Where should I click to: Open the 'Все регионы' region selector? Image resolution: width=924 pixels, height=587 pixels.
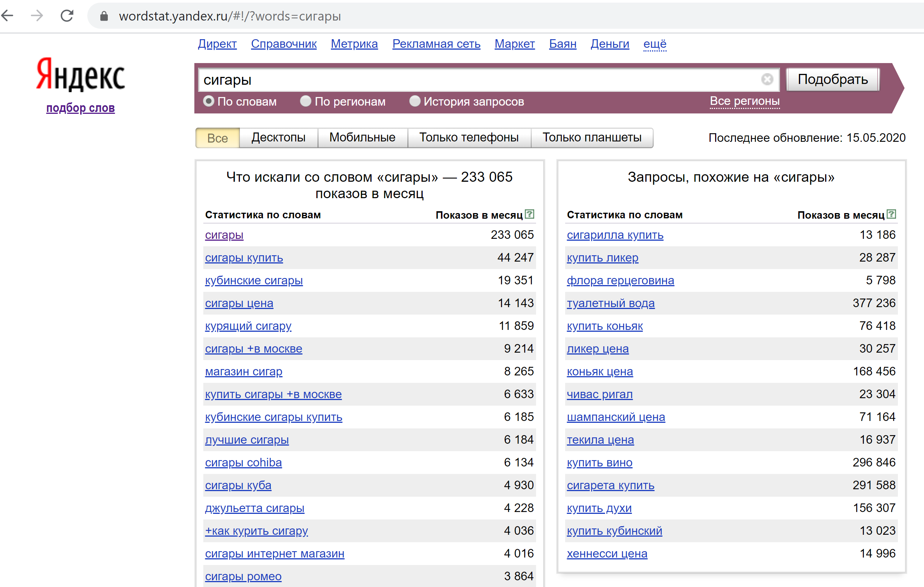tap(745, 101)
